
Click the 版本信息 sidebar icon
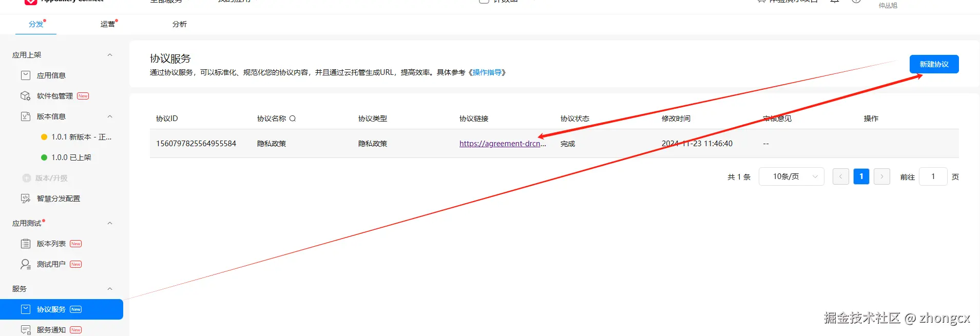pos(26,116)
